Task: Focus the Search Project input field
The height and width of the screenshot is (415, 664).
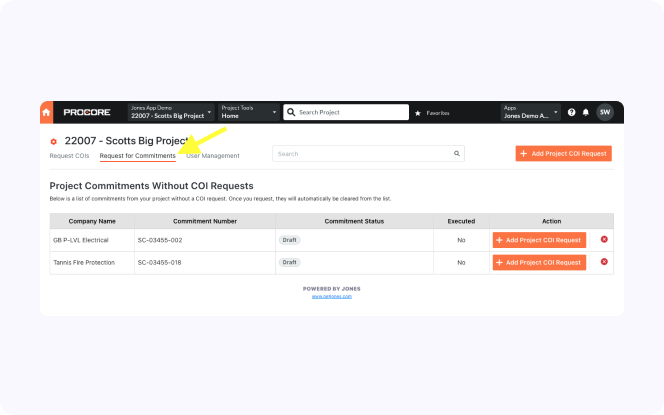Action: tap(346, 112)
